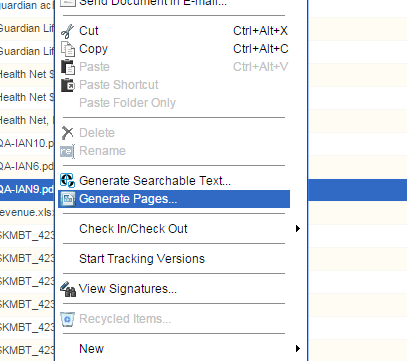Click the Generate Searchable Text icon

click(67, 181)
